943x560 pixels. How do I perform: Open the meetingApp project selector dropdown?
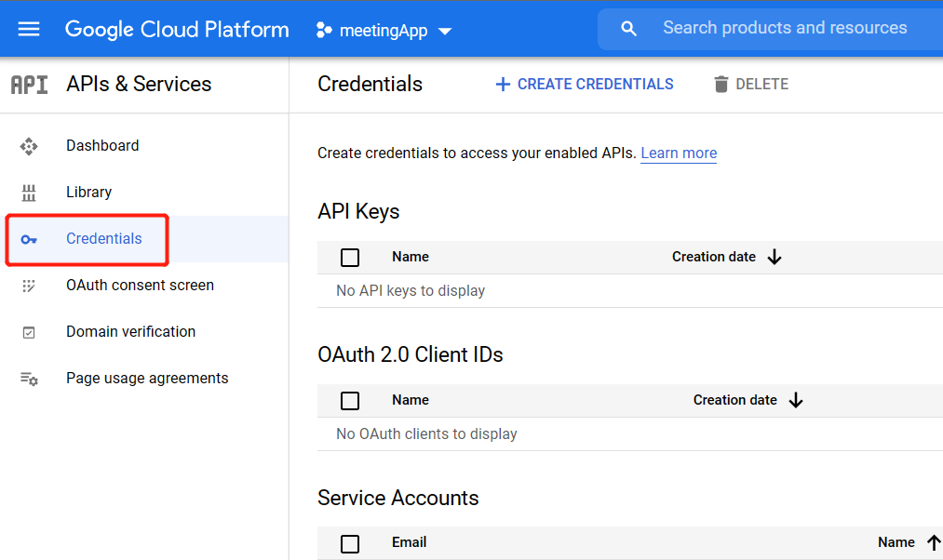coord(384,31)
